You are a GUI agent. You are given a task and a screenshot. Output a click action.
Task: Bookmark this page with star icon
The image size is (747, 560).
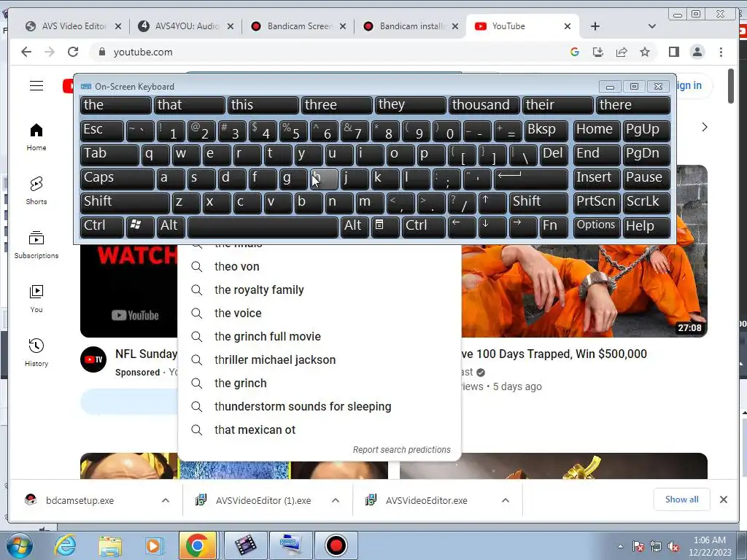[x=645, y=52]
